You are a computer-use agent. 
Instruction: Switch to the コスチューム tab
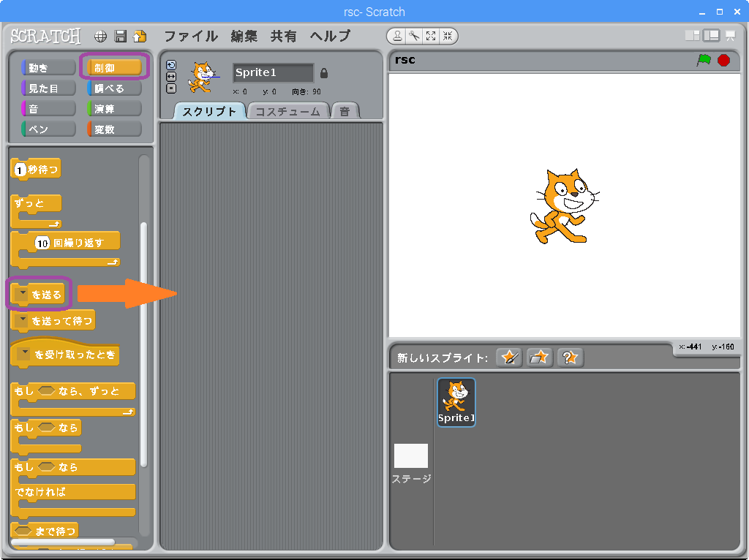[288, 111]
